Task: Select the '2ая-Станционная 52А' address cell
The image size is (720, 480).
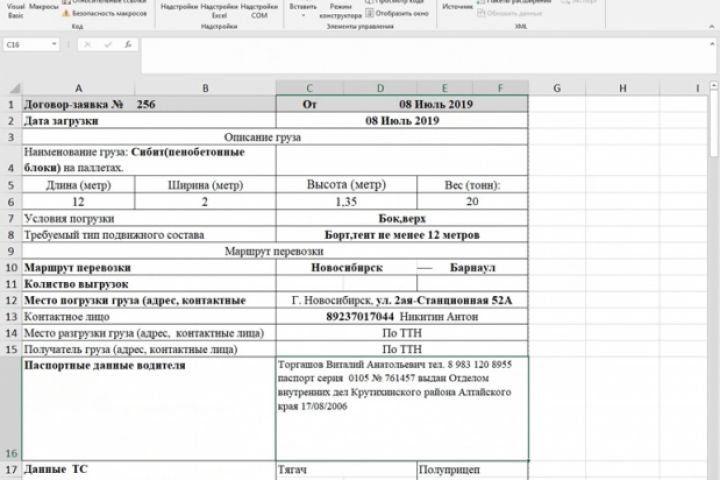Action: click(x=402, y=300)
